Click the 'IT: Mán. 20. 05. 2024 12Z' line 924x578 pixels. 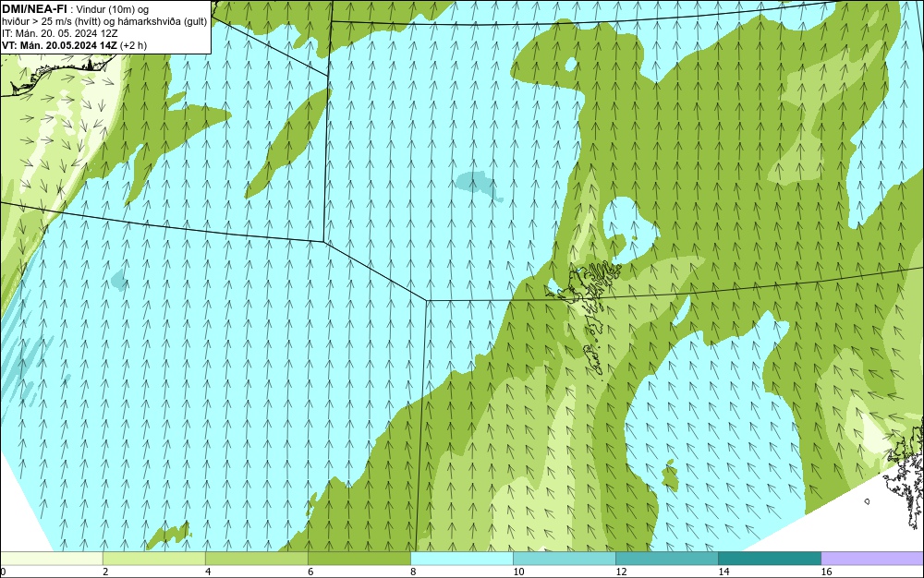[59, 33]
